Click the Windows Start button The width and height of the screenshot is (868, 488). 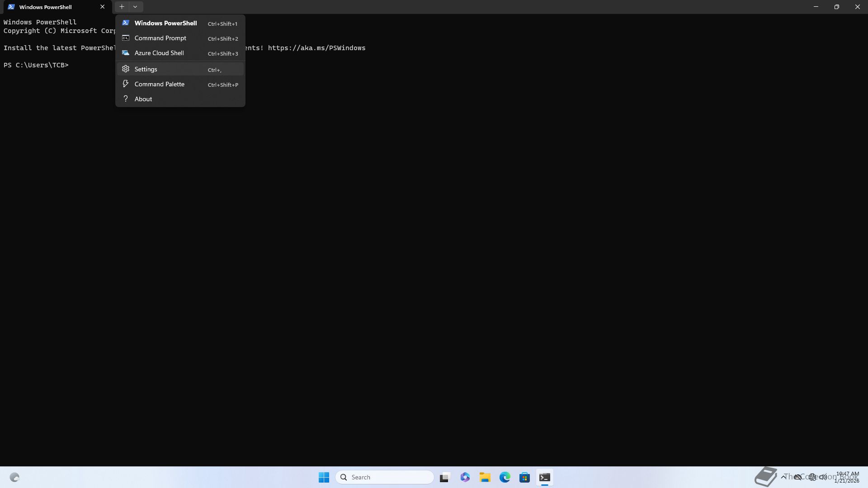click(x=324, y=477)
